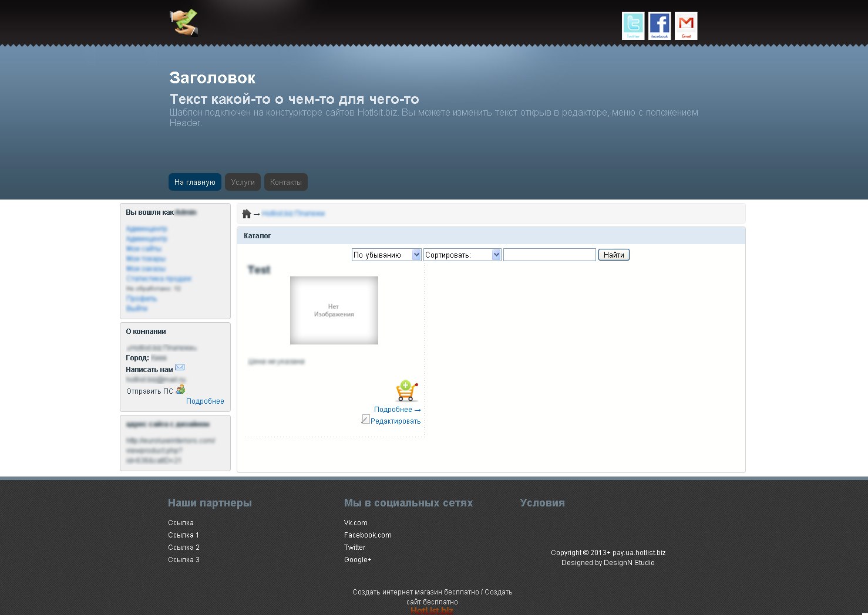Image resolution: width=868 pixels, height=615 pixels.
Task: Click the Отправить ПС user icon
Action: tap(180, 390)
